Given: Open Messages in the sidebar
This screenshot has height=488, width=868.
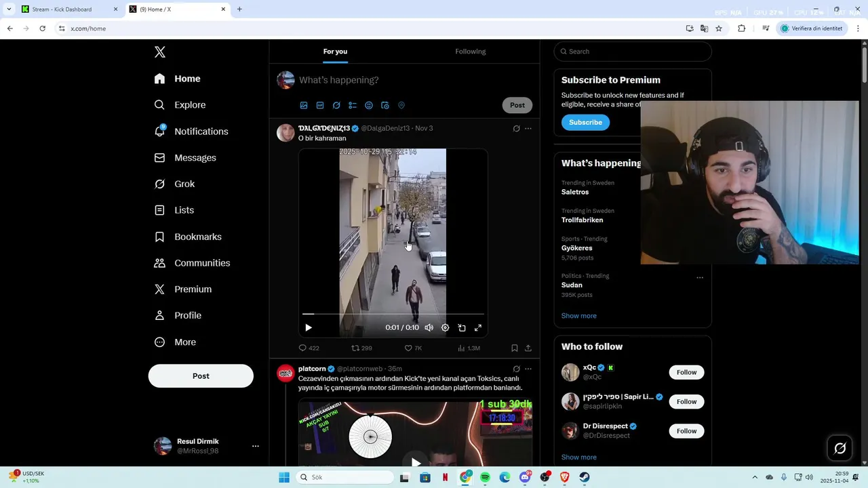Looking at the screenshot, I should (185, 158).
